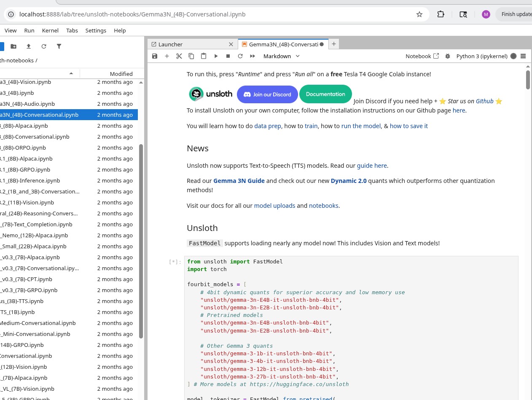The height and width of the screenshot is (400, 532).
Task: Restart kernel and run all cells
Action: click(x=253, y=56)
